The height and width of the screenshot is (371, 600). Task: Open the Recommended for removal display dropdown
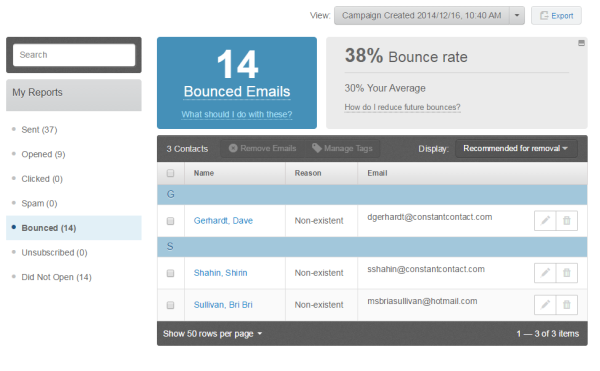[x=516, y=148]
